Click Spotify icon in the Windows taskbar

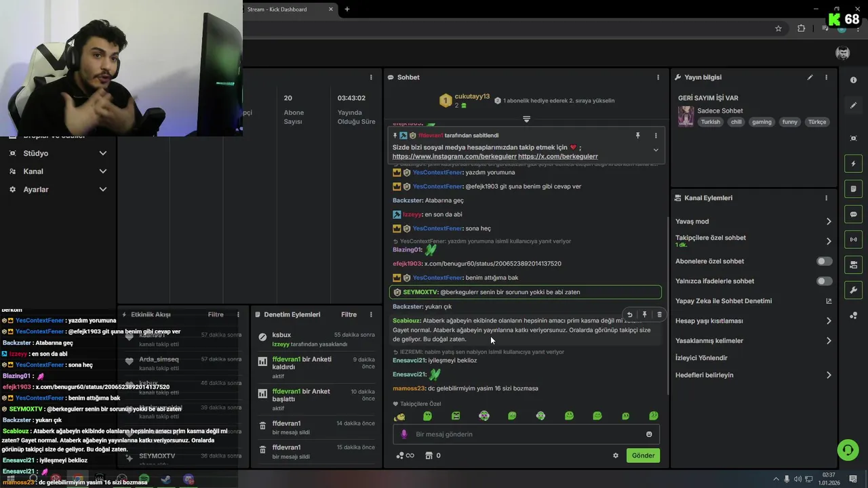pyautogui.click(x=144, y=479)
